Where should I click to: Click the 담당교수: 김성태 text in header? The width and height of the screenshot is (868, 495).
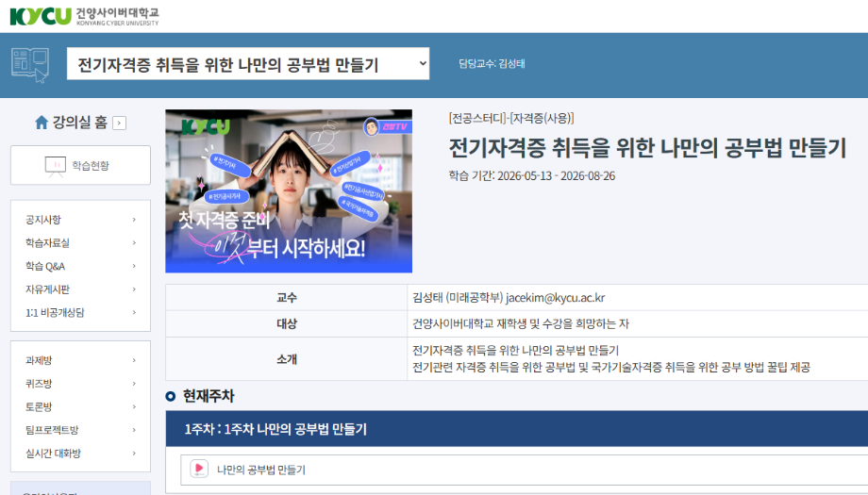(492, 63)
